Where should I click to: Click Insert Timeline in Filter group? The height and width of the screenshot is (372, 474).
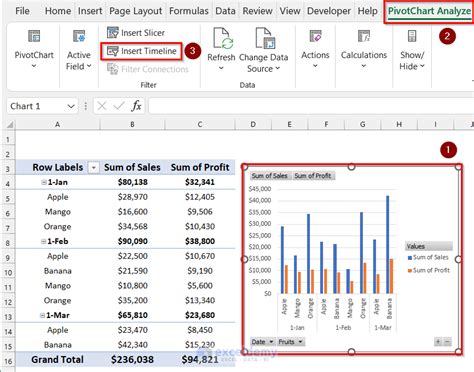click(x=142, y=51)
